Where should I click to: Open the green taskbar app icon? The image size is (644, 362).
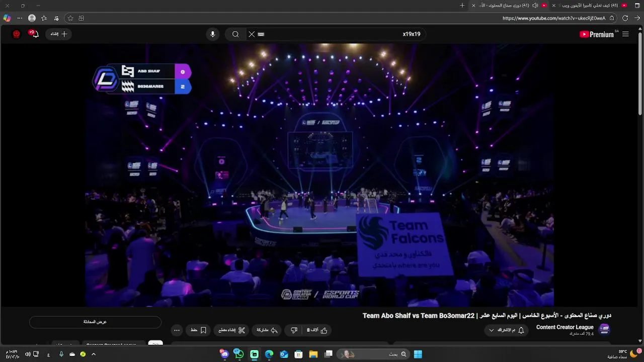(255, 354)
